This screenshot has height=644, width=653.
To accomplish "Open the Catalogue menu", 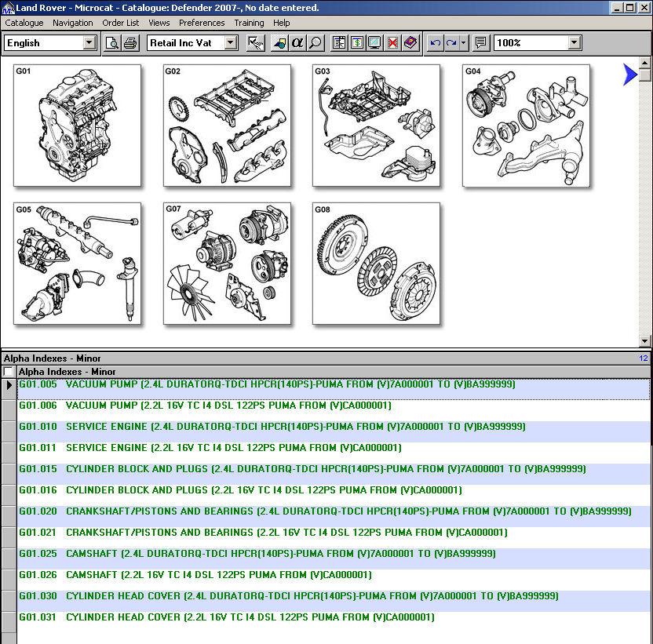I will click(x=24, y=23).
